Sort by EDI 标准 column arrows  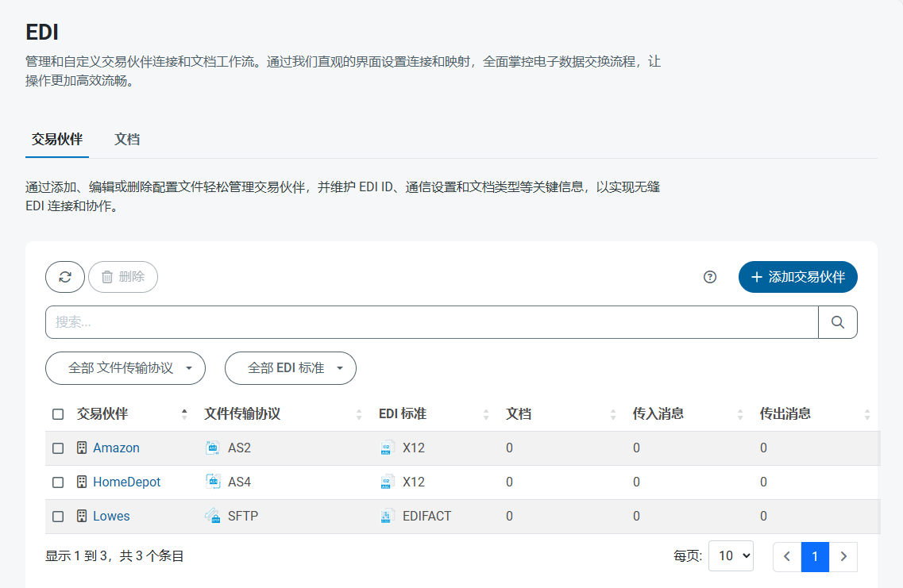coord(486,413)
